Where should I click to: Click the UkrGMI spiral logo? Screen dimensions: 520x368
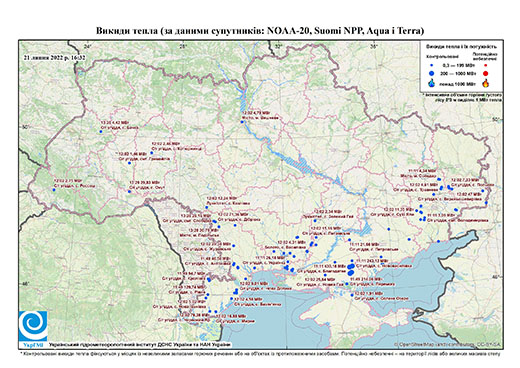coord(33,326)
